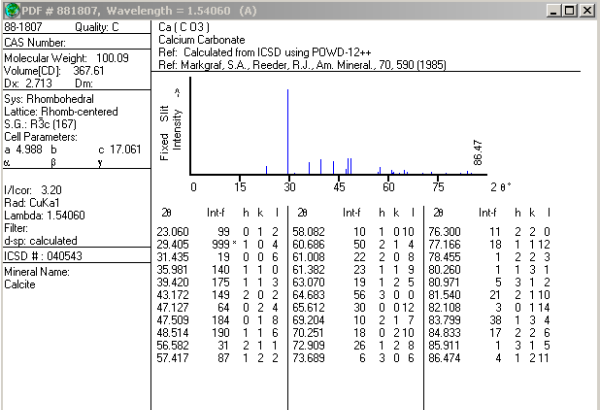Minimize the PDF card window
600x410 pixels.
549,10
